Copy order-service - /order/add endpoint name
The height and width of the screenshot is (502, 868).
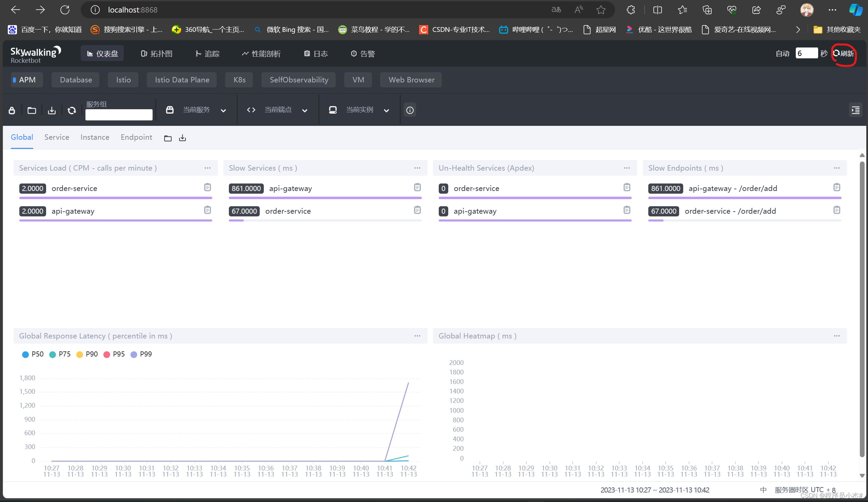point(837,210)
